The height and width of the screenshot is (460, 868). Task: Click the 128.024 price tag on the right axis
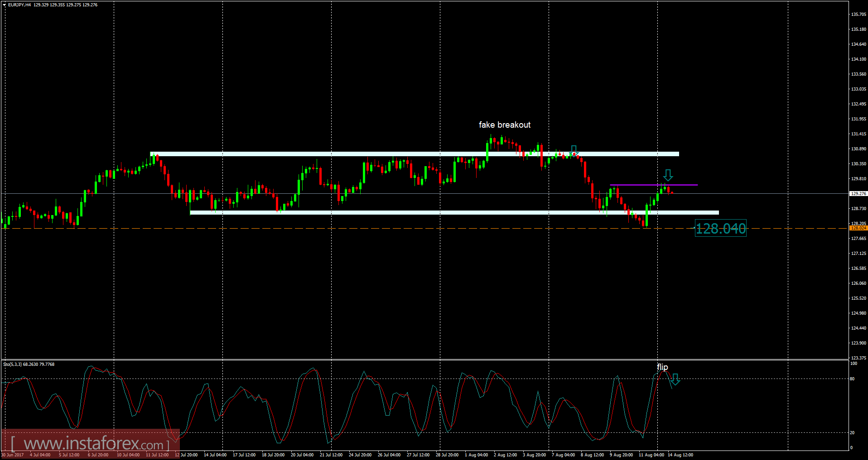[858, 228]
